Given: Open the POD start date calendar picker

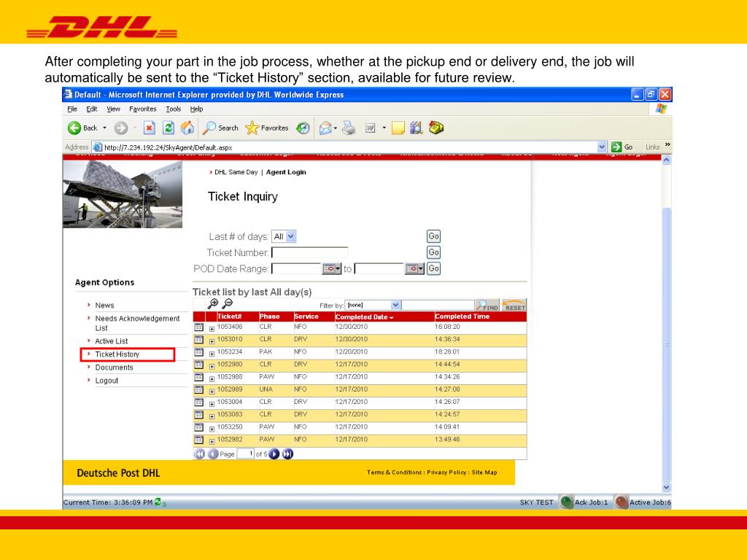Looking at the screenshot, I should (332, 268).
